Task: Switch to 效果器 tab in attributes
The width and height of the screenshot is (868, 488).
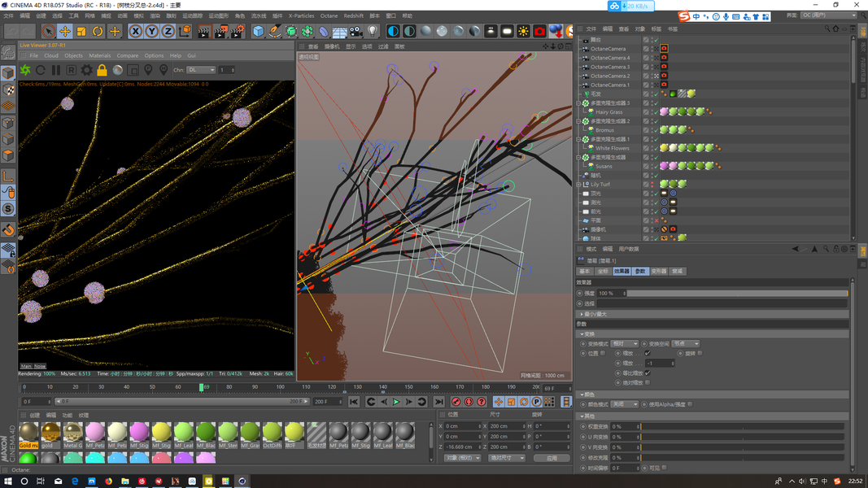Action: (x=622, y=272)
